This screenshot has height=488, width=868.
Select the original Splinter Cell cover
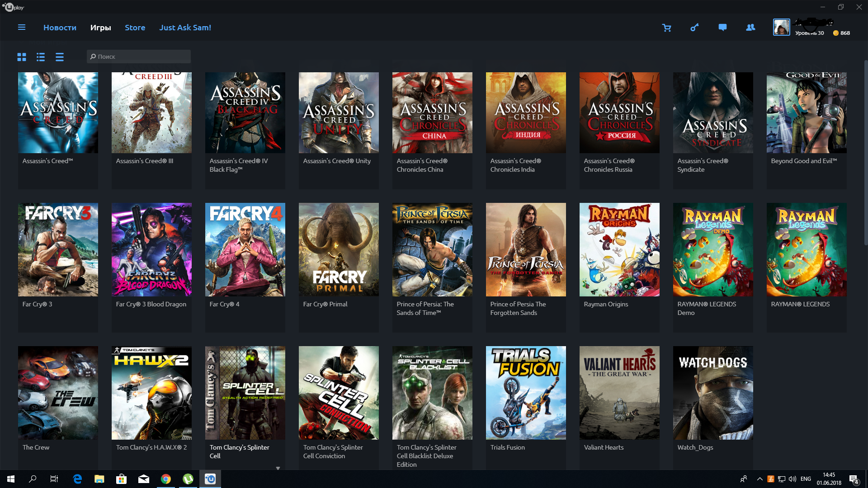coord(245,393)
